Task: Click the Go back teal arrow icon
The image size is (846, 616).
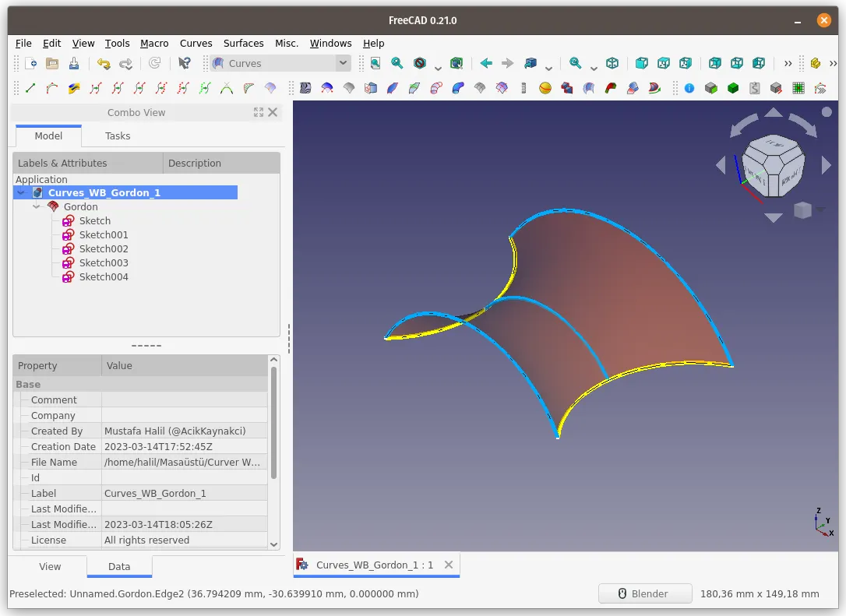Action: pos(486,64)
